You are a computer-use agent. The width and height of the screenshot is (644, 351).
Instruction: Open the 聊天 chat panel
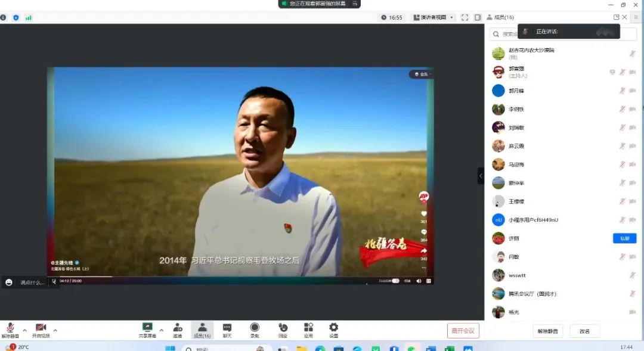coord(227,330)
